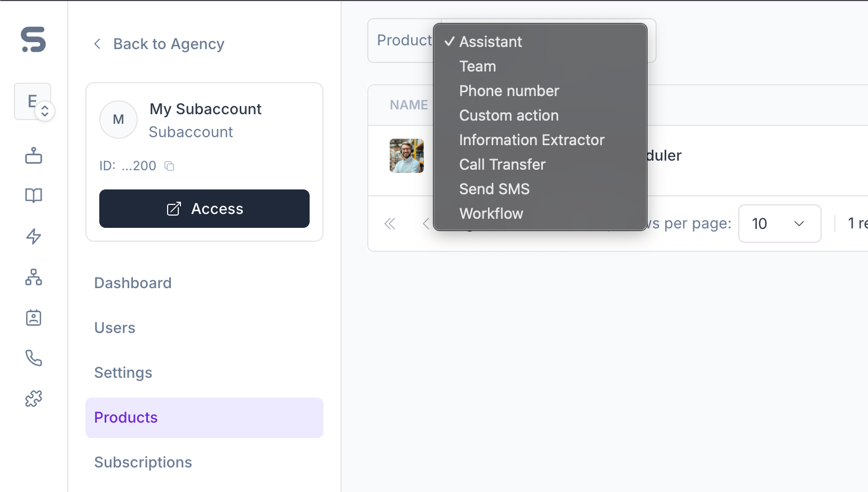This screenshot has width=868, height=492.
Task: Open the rows per page dropdown
Action: click(779, 224)
